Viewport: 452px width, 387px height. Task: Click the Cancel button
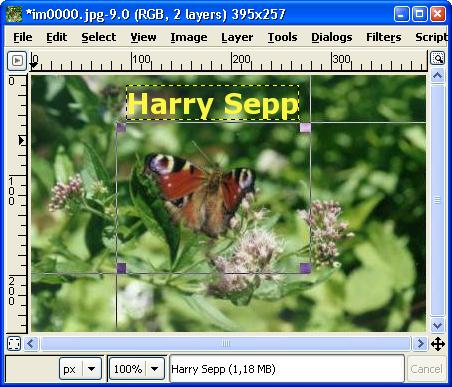click(x=426, y=369)
